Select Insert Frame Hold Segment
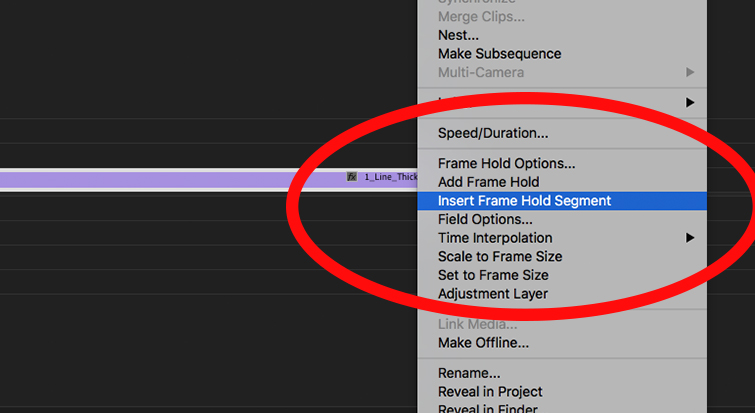 coord(524,200)
